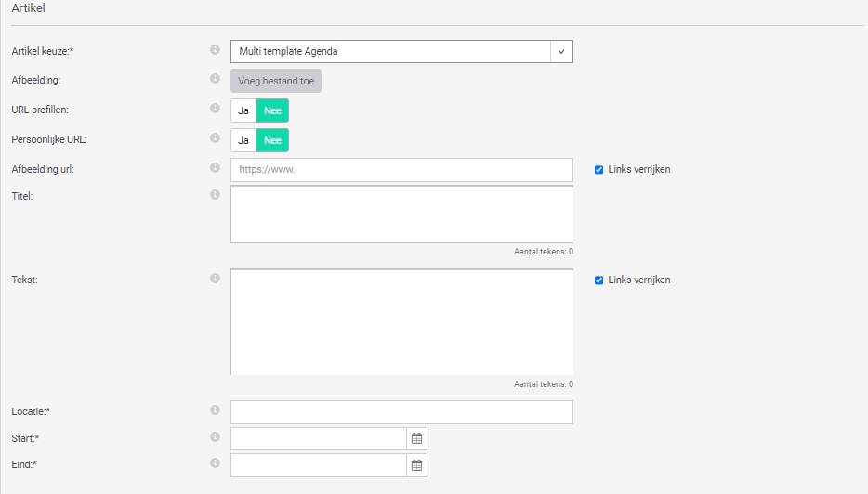Click the info icon beside Locatie
The height and width of the screenshot is (494, 868).
point(215,410)
